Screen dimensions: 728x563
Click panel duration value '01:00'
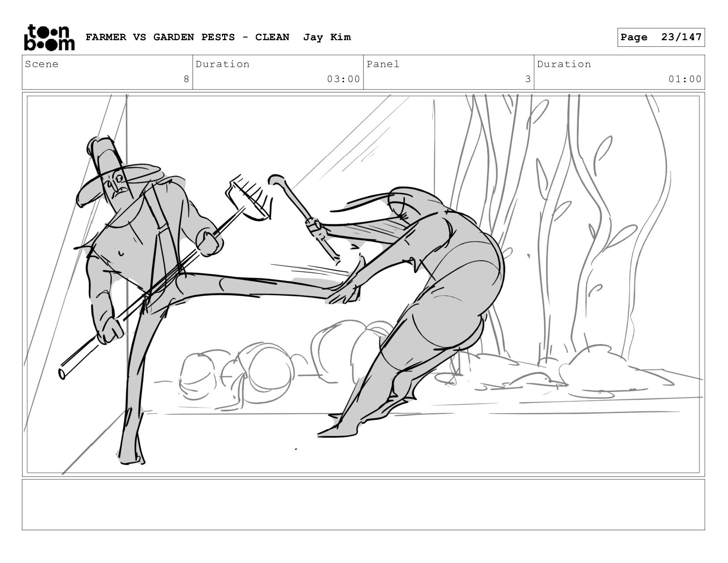coord(685,79)
